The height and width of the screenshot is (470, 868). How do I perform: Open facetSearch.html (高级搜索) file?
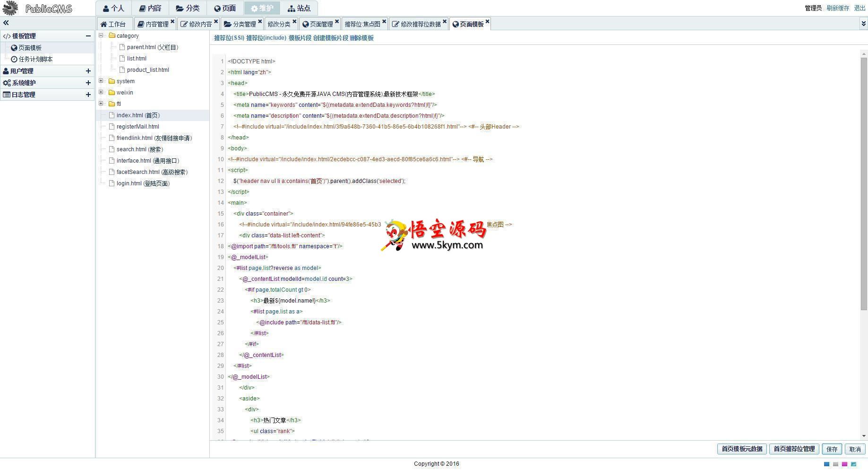click(152, 172)
